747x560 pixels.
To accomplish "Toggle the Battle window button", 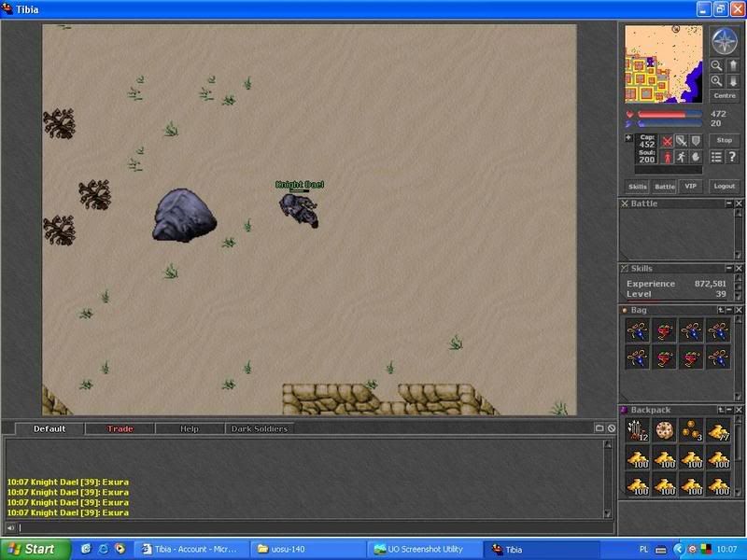I will point(665,186).
